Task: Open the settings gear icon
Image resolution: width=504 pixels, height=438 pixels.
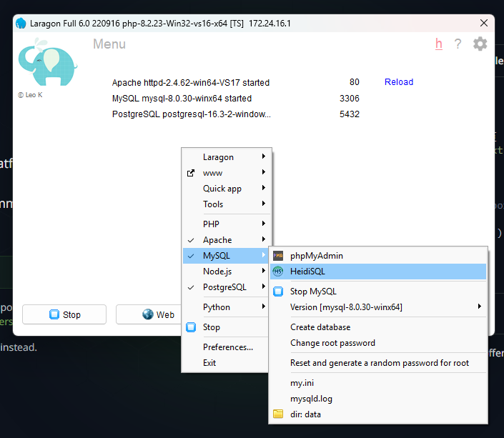Action: point(480,44)
